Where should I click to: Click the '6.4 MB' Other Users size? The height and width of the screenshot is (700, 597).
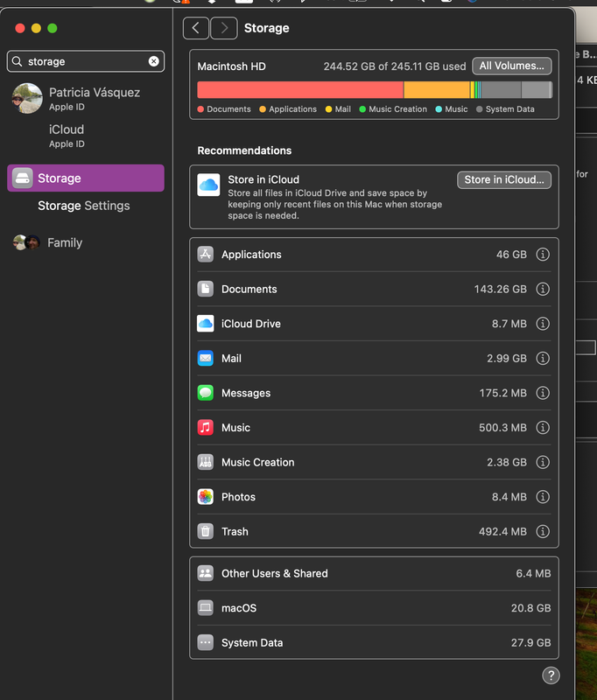(533, 574)
